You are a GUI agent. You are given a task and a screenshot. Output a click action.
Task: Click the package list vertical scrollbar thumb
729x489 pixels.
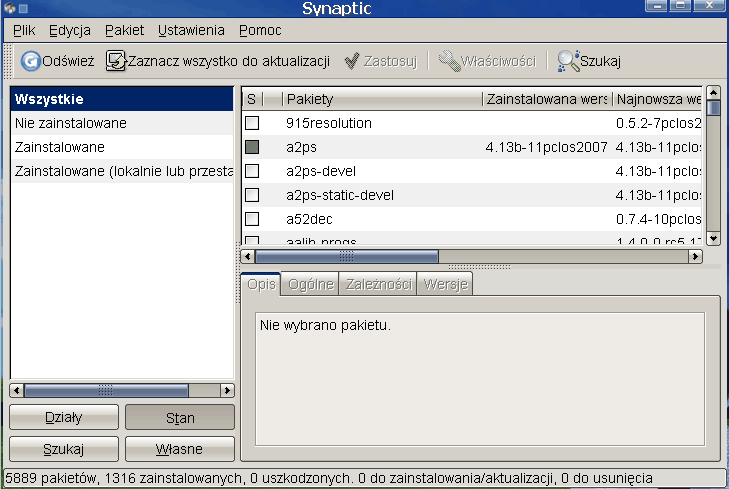point(714,108)
